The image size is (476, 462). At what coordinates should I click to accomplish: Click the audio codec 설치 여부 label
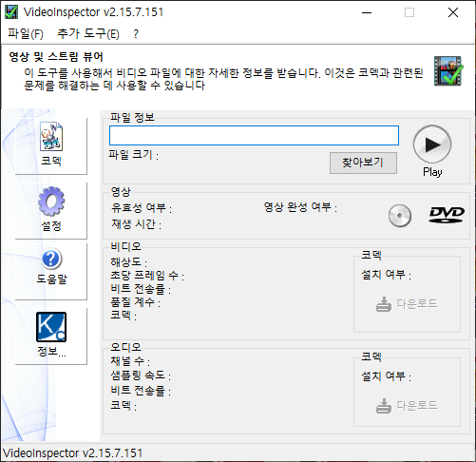(x=387, y=376)
